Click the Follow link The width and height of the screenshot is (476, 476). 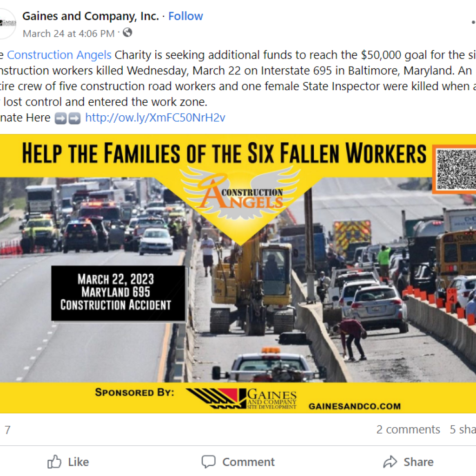[x=185, y=16]
